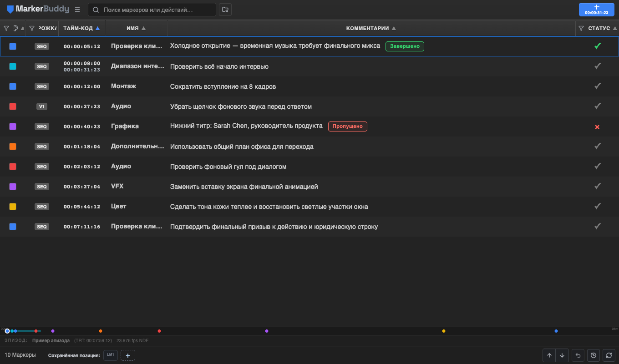Open the hamburger menu next to MarkerBuddy
The image size is (619, 364).
click(x=77, y=10)
